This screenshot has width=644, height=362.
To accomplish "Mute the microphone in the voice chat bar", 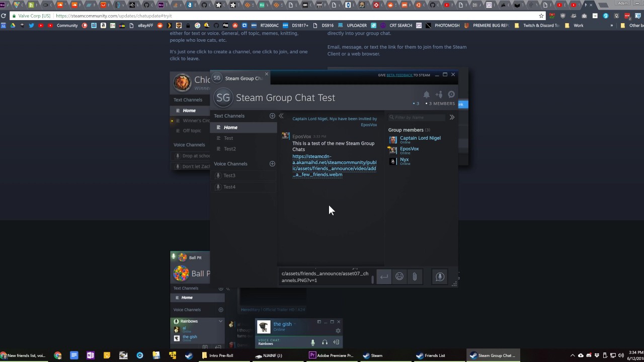I will [x=312, y=342].
